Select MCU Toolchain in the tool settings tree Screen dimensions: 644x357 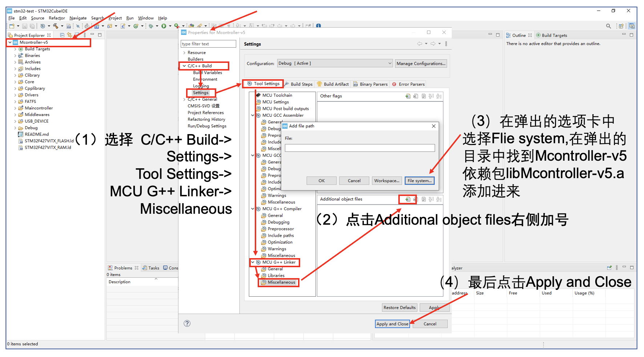coord(277,95)
